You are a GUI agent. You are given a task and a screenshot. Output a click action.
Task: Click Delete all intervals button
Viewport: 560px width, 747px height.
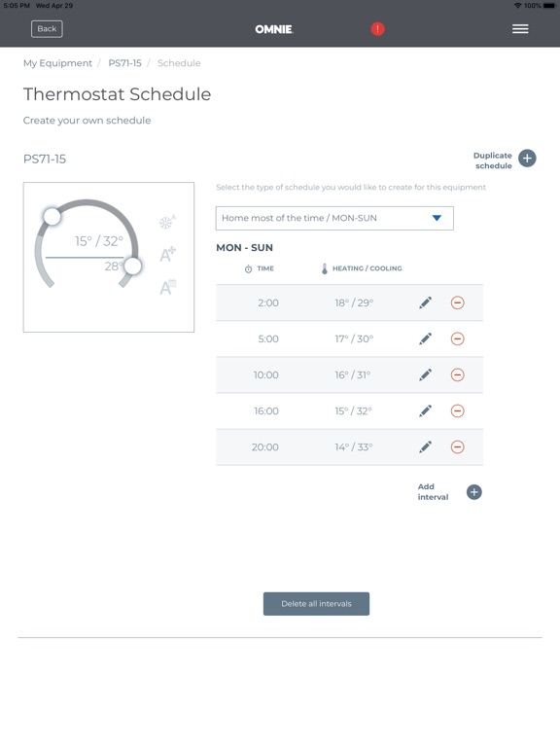click(316, 604)
